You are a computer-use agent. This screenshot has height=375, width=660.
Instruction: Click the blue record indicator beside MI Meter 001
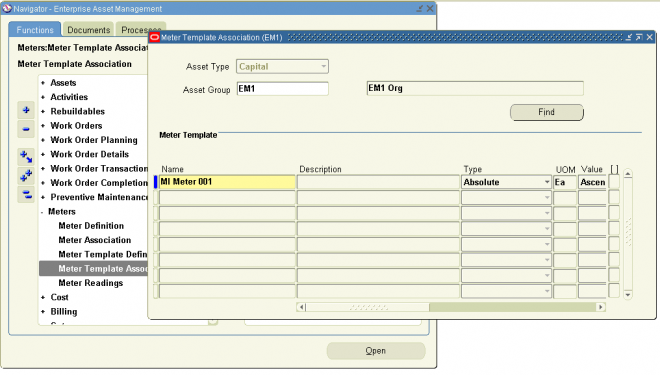(x=155, y=182)
